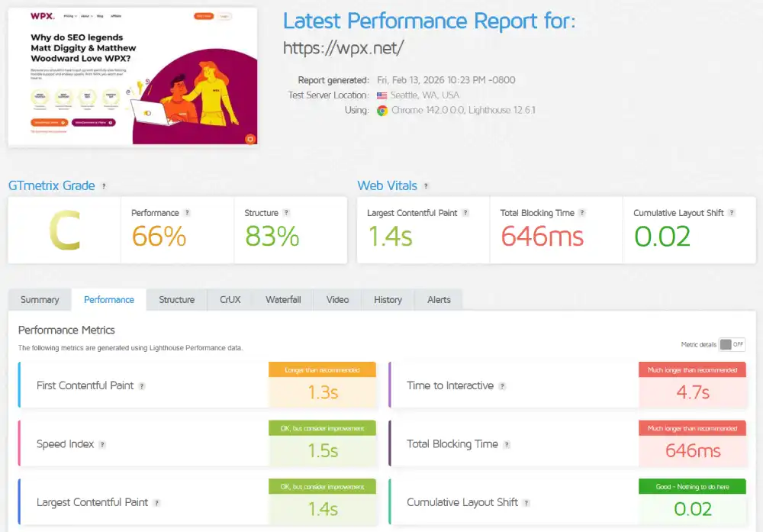The width and height of the screenshot is (763, 532).
Task: Expand the Pricing dropdown in the WPX banner
Action: pyautogui.click(x=69, y=15)
